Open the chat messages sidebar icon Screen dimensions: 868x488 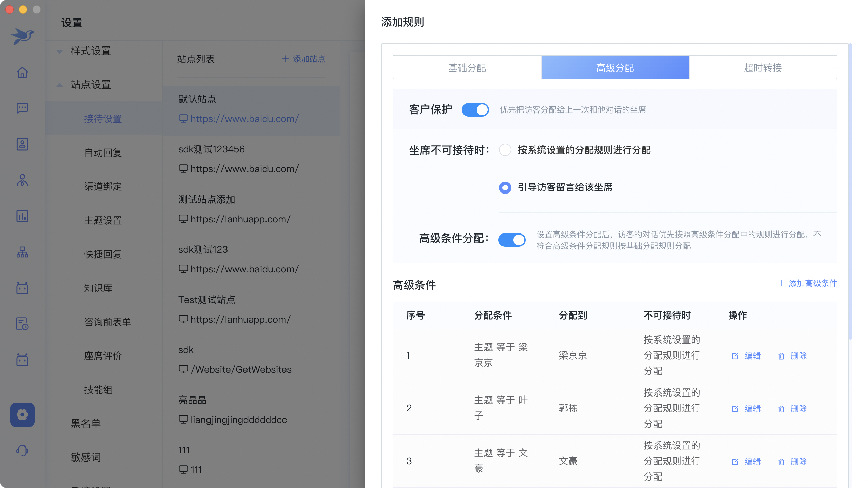click(x=22, y=108)
